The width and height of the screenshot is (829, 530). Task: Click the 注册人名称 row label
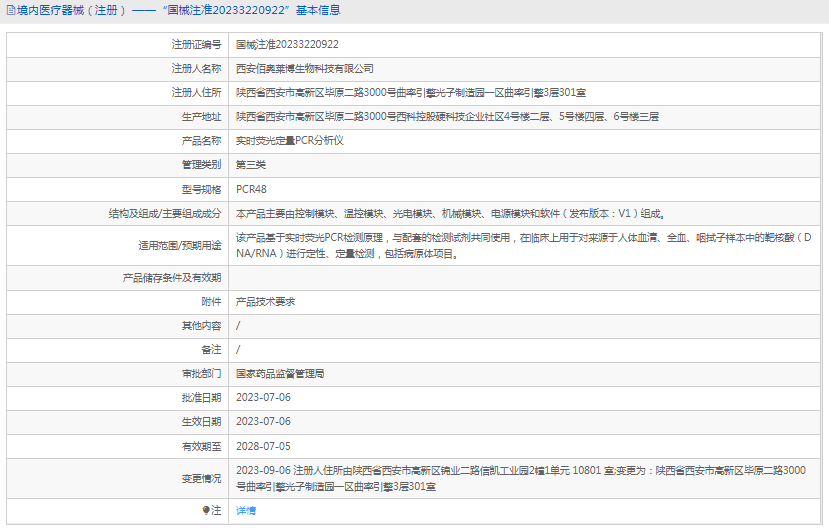(x=196, y=69)
